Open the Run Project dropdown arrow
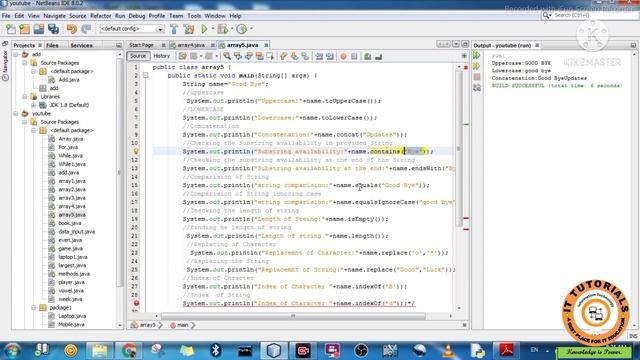Image resolution: width=640 pixels, height=360 pixels. click(x=212, y=29)
